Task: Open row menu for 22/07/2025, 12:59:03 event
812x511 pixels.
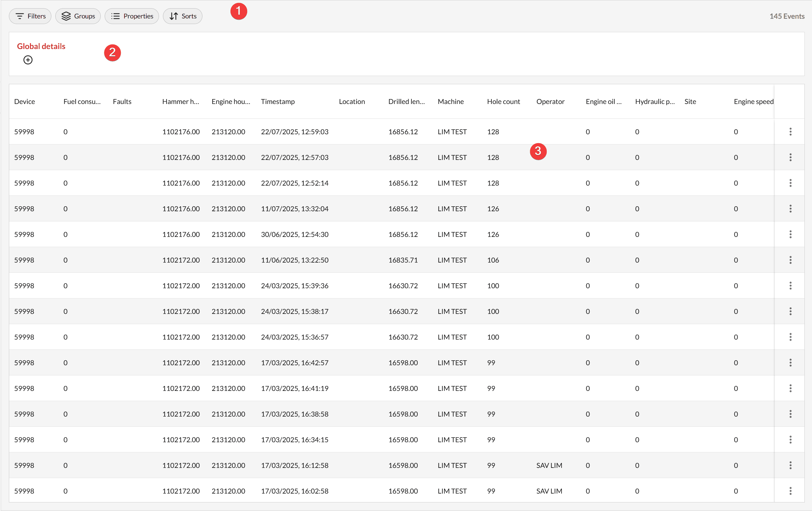Action: [790, 132]
